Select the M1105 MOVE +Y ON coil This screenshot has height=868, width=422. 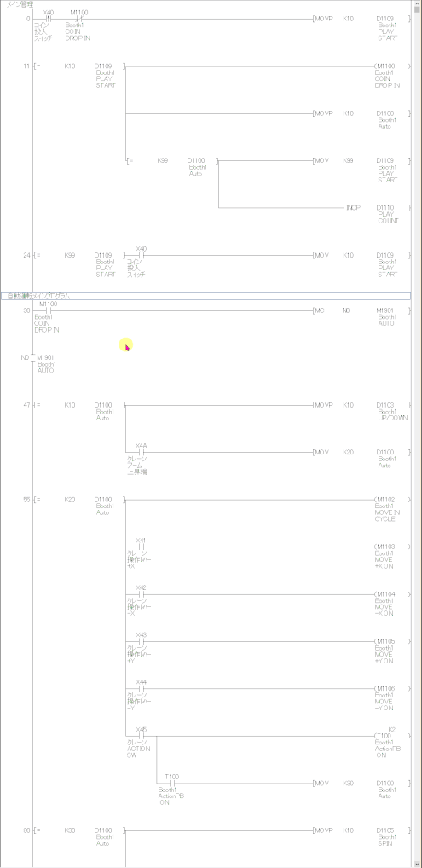(x=393, y=641)
